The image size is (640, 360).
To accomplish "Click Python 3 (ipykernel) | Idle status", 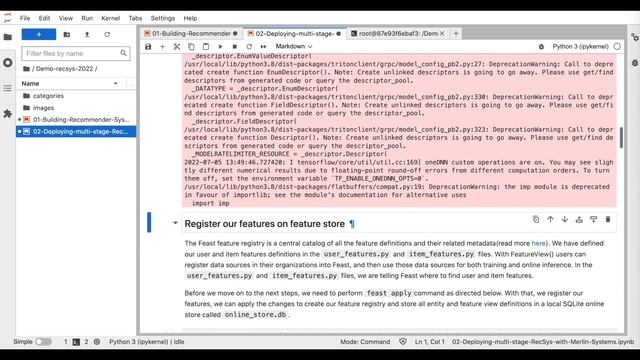I will click(x=147, y=342).
